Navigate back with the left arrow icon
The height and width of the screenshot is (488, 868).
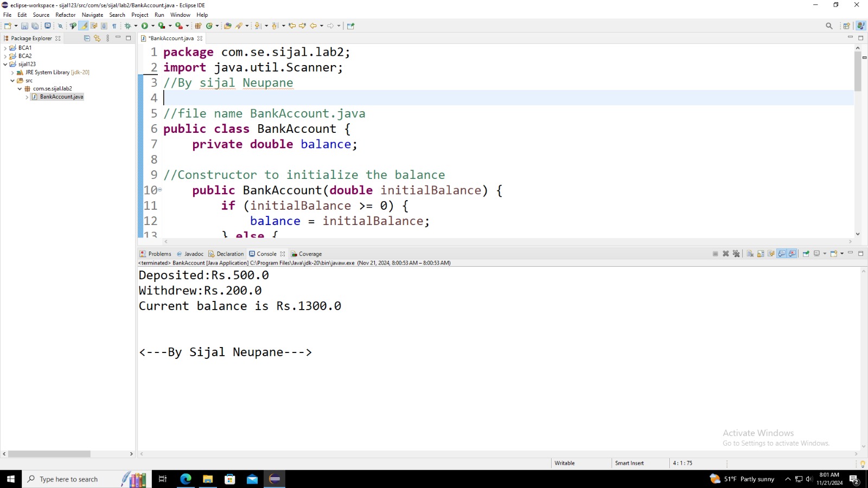point(313,25)
